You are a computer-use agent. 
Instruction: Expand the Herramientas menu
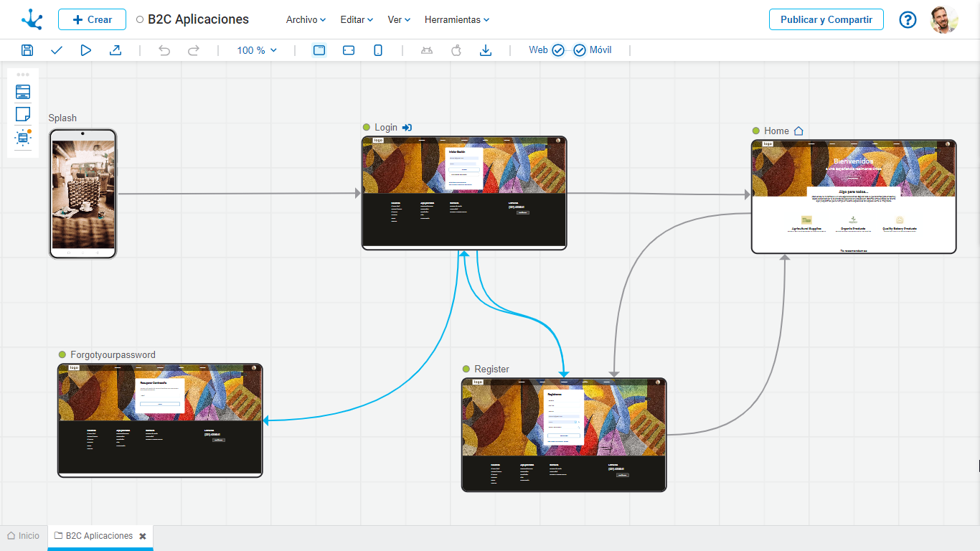click(456, 20)
